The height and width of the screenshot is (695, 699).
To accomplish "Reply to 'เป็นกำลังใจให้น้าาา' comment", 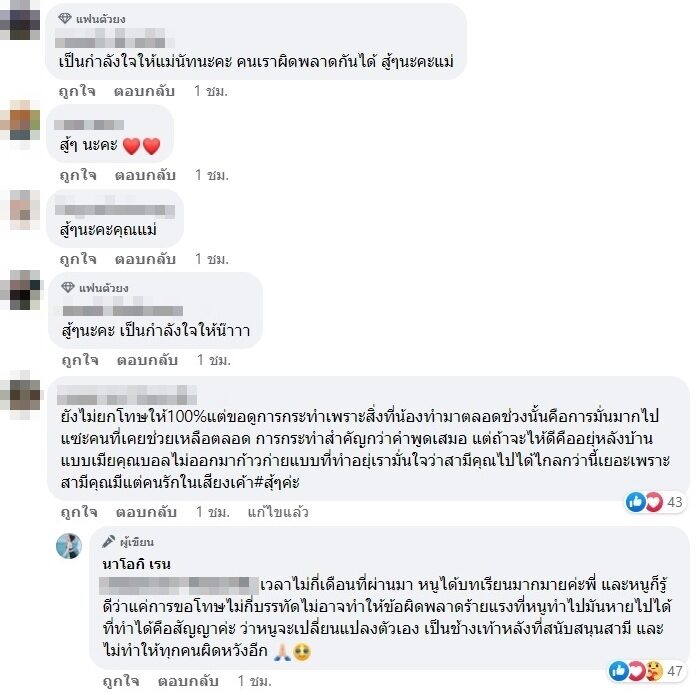I will 147,360.
